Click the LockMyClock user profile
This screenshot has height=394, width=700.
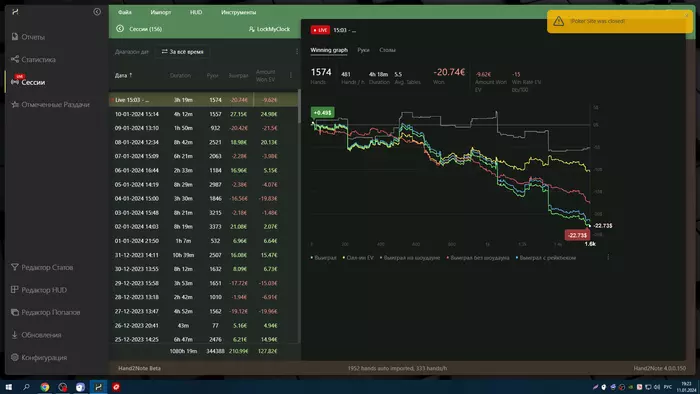pos(269,29)
